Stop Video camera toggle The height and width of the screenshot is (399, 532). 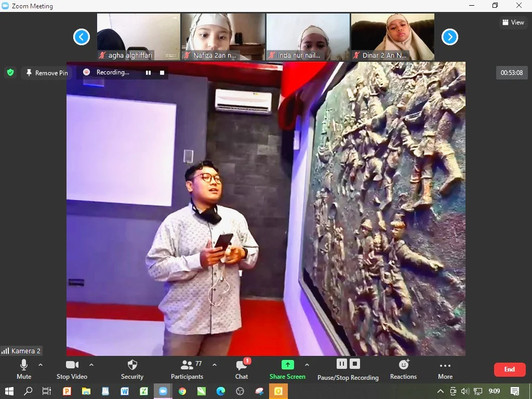click(72, 369)
